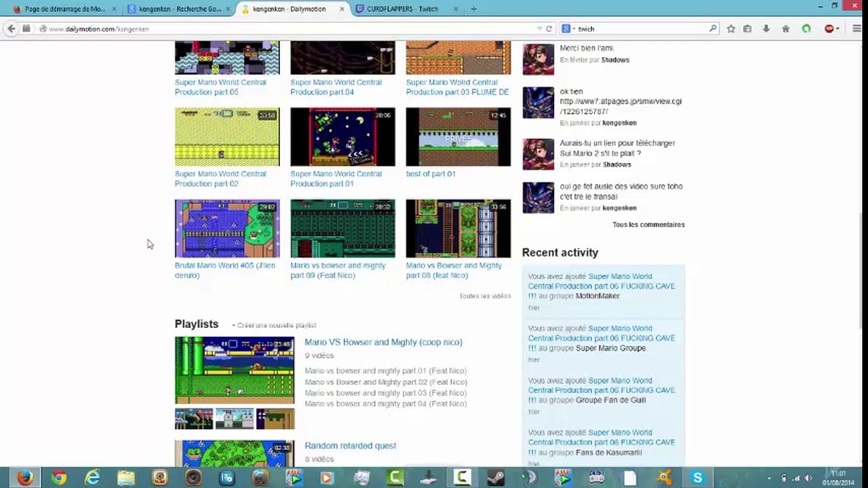Click playlist entry 'Mario vs Bowser and Mighty part.02 (Feat Nico)'
This screenshot has width=868, height=488.
tap(386, 382)
